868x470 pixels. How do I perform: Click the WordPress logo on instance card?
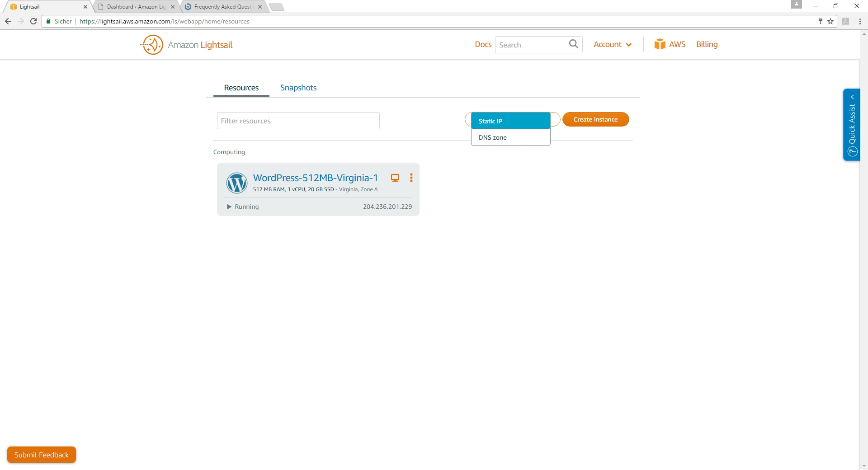pyautogui.click(x=236, y=183)
